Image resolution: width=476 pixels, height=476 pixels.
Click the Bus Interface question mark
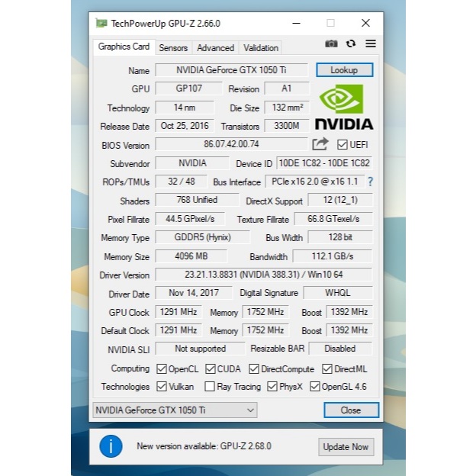coord(370,182)
